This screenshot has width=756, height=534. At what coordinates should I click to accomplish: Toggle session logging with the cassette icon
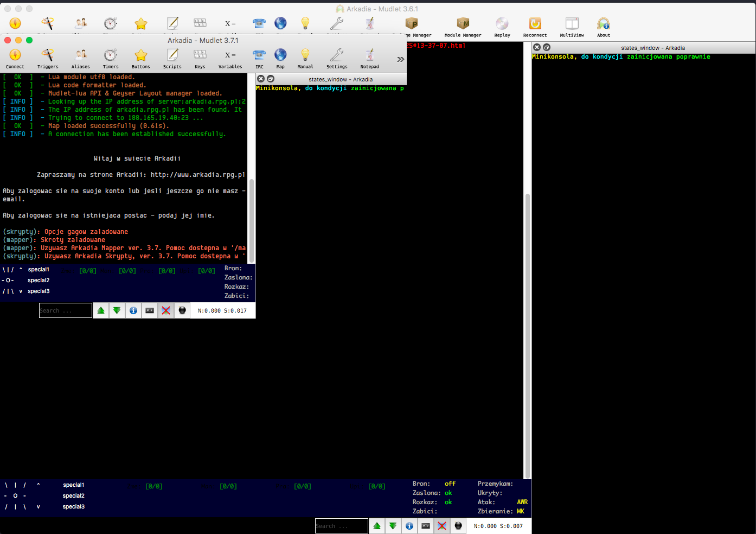point(426,525)
